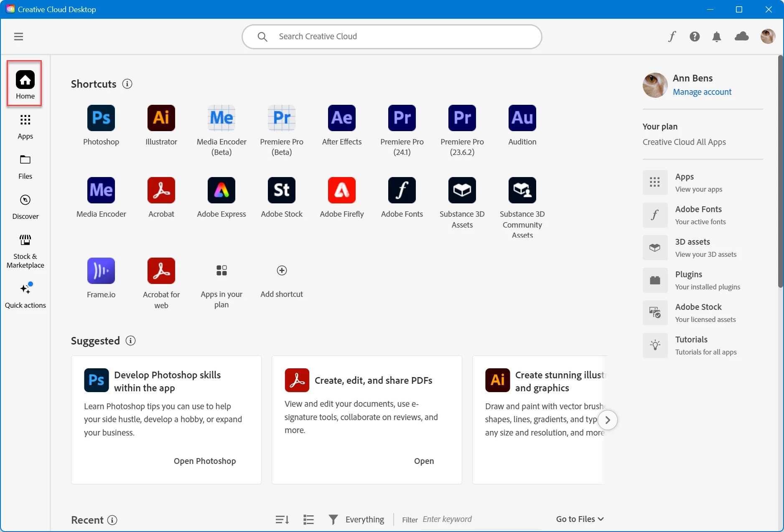The width and height of the screenshot is (784, 532).
Task: Open the Media Encoder shortcut icon
Action: tap(101, 190)
